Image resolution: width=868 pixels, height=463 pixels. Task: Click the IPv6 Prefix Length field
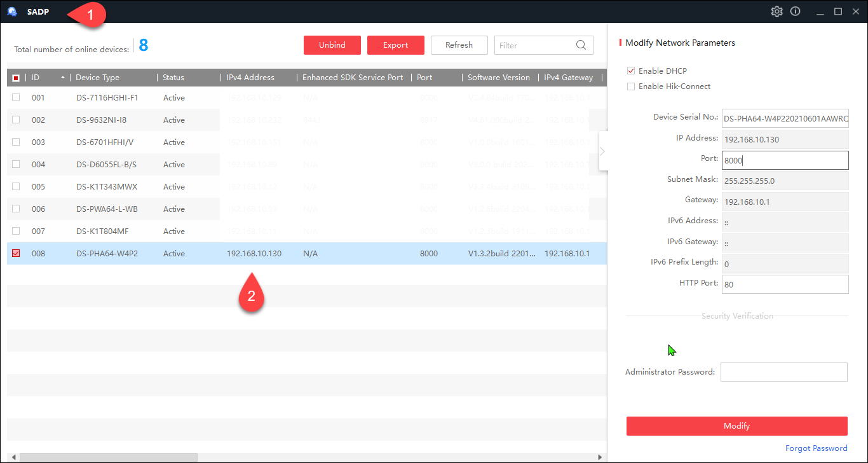(785, 263)
